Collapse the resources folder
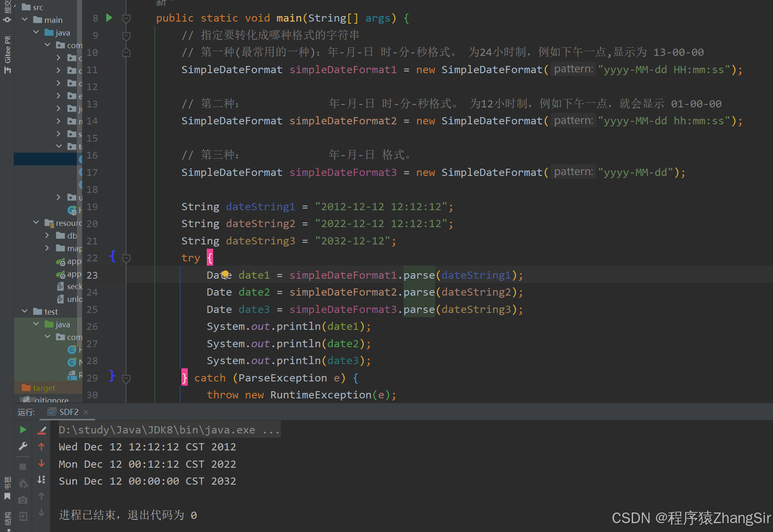This screenshot has width=773, height=532. (36, 222)
